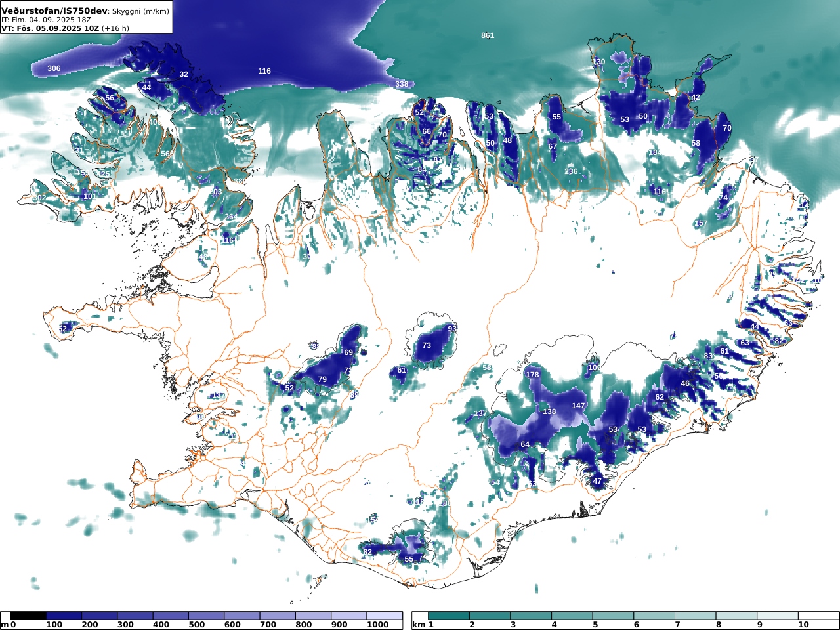Viewport: 840px width, 630px height.
Task: Click the 184 visibility value label
Action: tap(655, 152)
